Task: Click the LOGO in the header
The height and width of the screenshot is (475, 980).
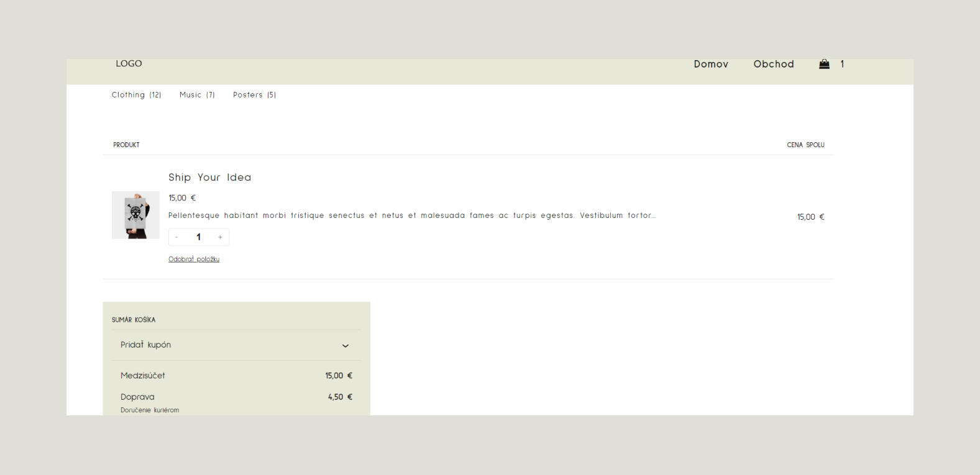Action: click(x=129, y=63)
